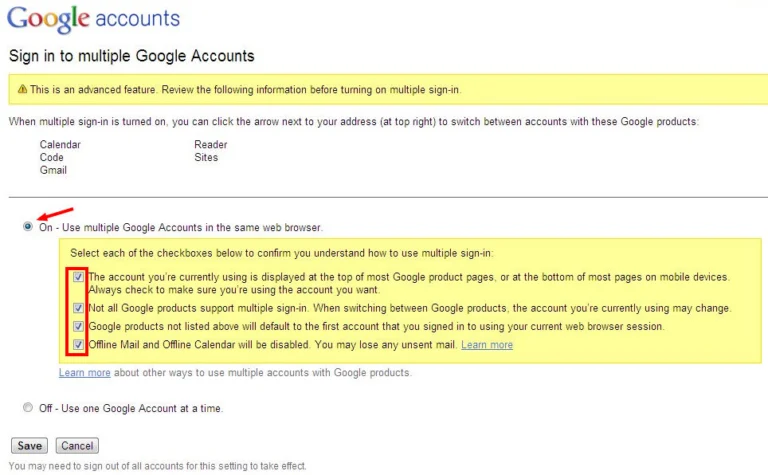768x475 pixels.
Task: Toggle checkbox for account displayed at top statement
Action: pos(78,277)
